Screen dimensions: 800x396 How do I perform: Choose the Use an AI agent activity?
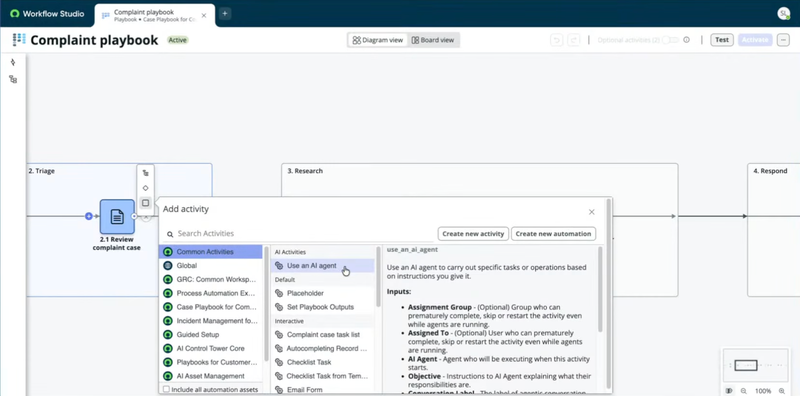322,266
